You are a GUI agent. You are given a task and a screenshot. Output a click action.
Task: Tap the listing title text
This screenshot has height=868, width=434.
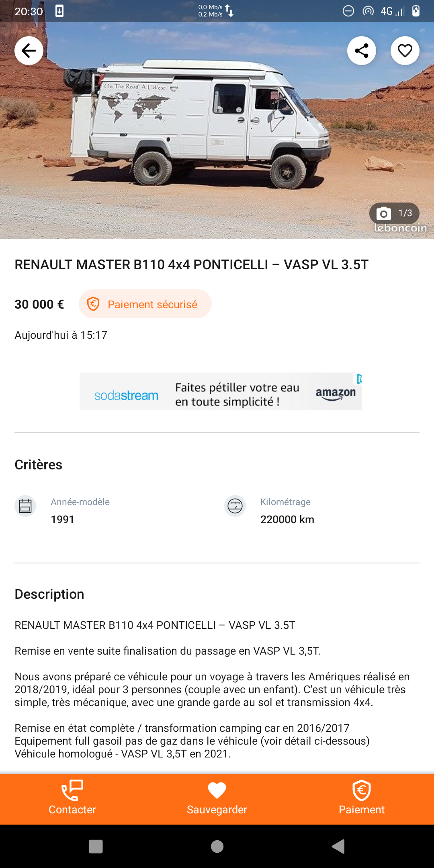[191, 265]
